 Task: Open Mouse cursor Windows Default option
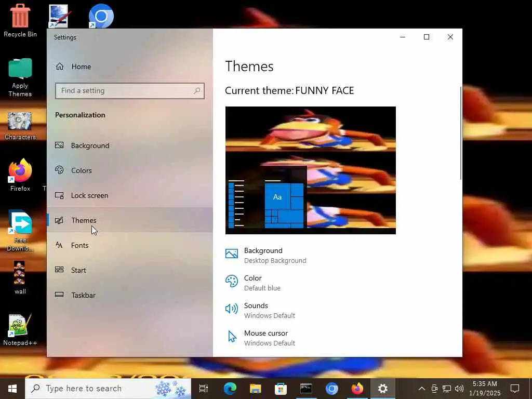point(260,338)
